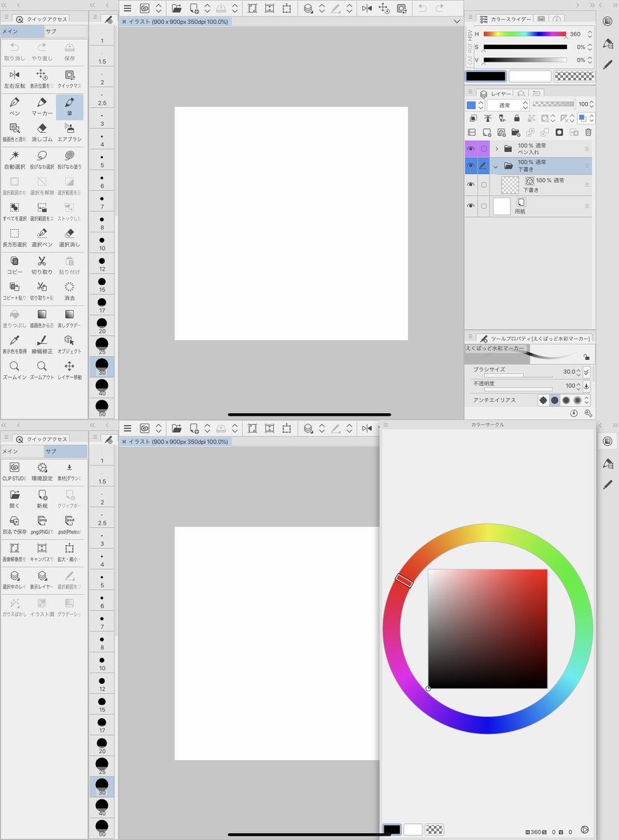
Task: Collapse the selected 下書き layer folder
Action: coord(496,166)
